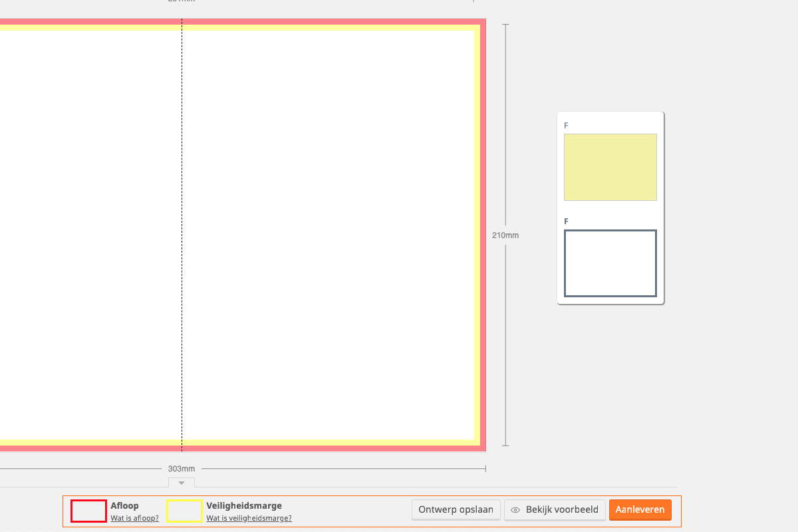Open 'Wat is veiligheidsmarge?' link
The image size is (798, 532).
(x=249, y=518)
